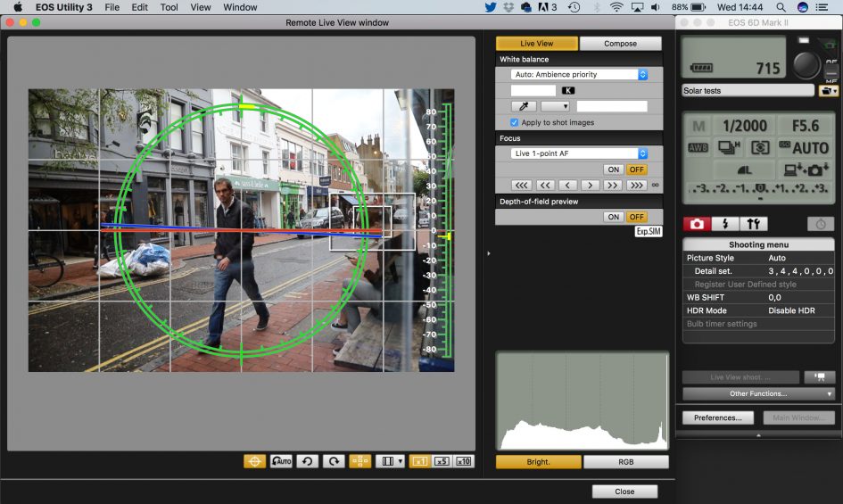Turn Depth-of-field preview ON
The width and height of the screenshot is (843, 504).
(x=613, y=217)
